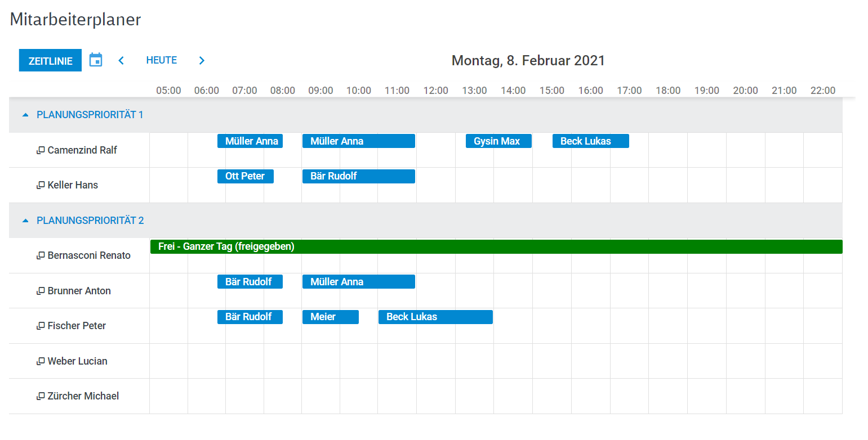Screen dimensions: 868x440
Task: Click the icon beside Zürcher Michael
Action: (x=41, y=396)
